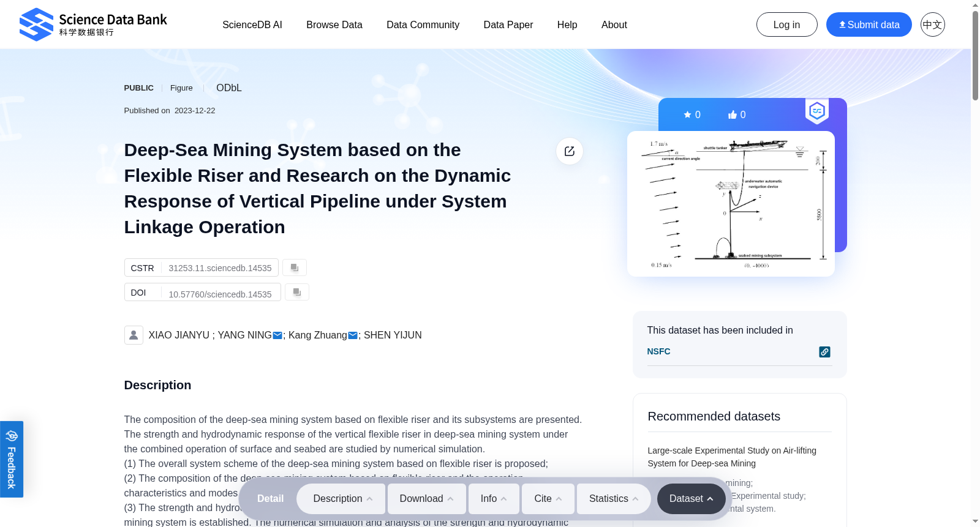Expand the Cite section menu
The width and height of the screenshot is (980, 527).
coord(548,499)
